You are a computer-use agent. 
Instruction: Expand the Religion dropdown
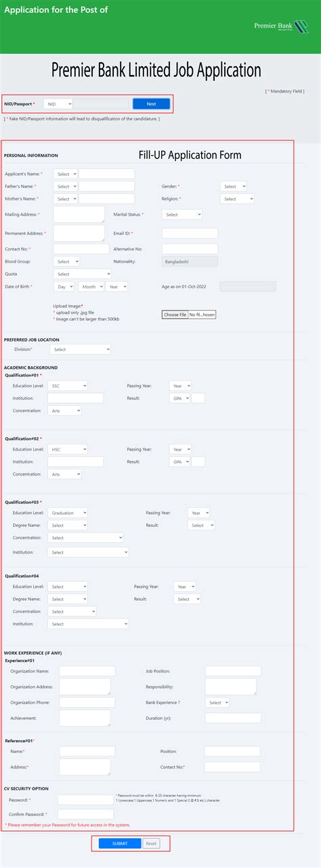pyautogui.click(x=237, y=199)
